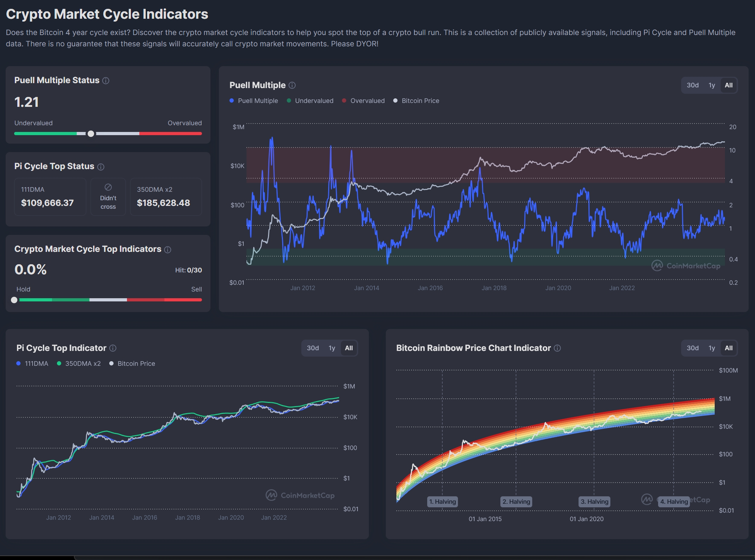Screen dimensions: 755x560
Task: Click info icon beside Puell Multiple Status
Action: click(106, 81)
